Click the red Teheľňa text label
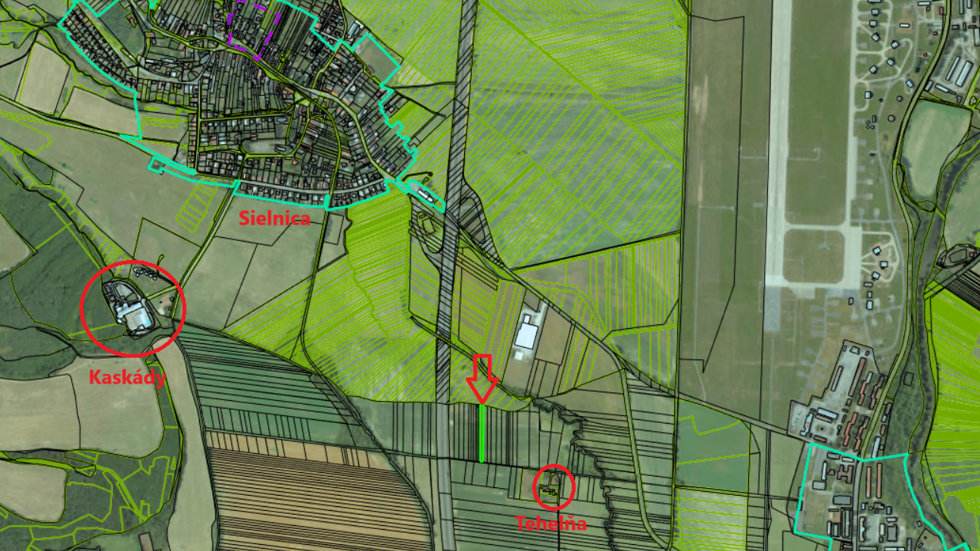 click(x=551, y=523)
